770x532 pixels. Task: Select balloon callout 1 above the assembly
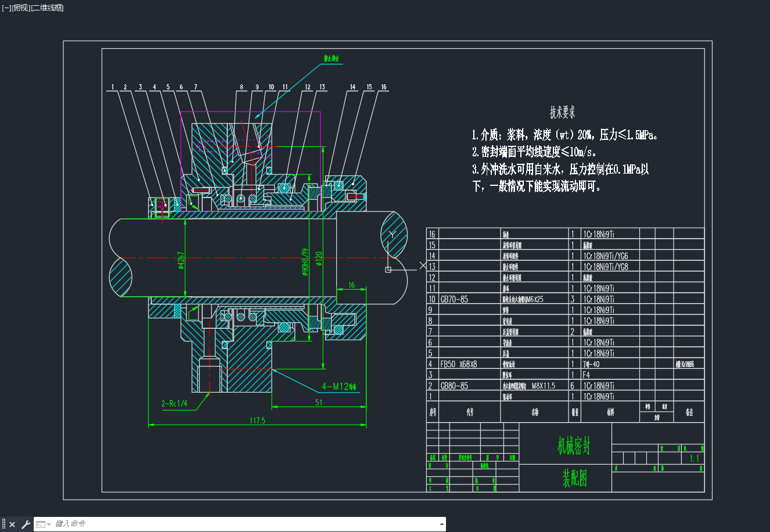click(x=113, y=88)
